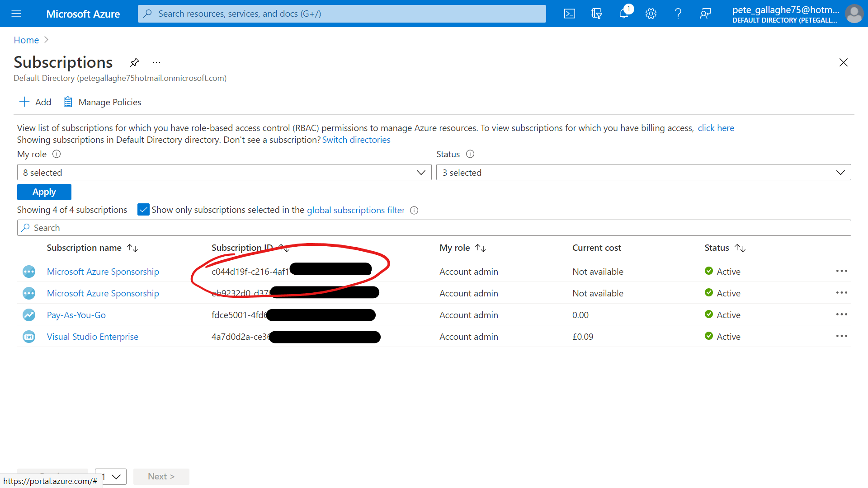Open Pay-As-You-Go subscription
868x488 pixels.
click(76, 315)
